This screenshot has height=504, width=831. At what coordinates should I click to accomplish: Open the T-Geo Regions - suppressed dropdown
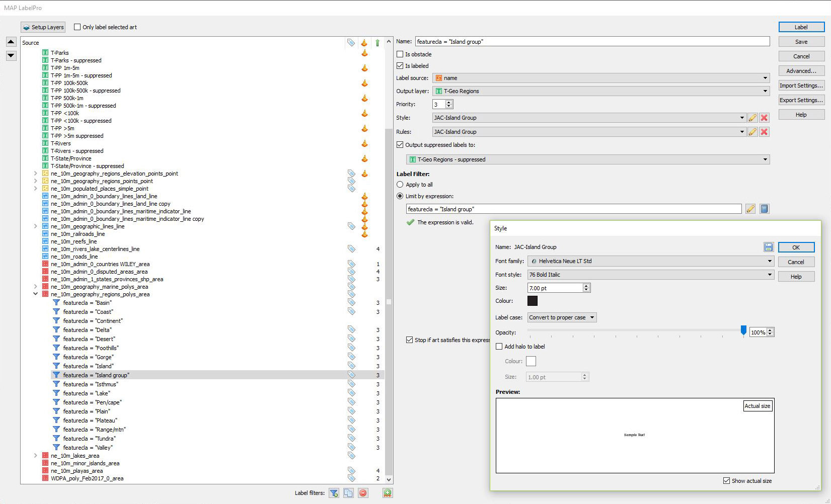[588, 159]
